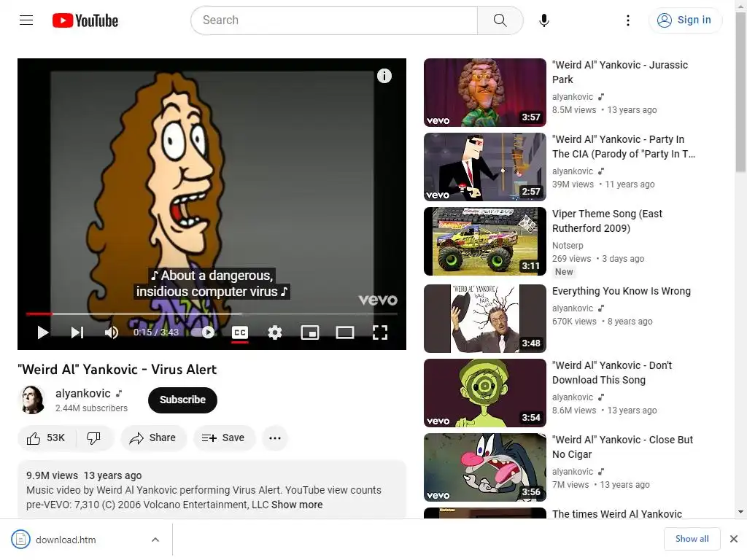The height and width of the screenshot is (560, 747).
Task: Open "Don't Download This Song" thumbnail
Action: click(485, 393)
